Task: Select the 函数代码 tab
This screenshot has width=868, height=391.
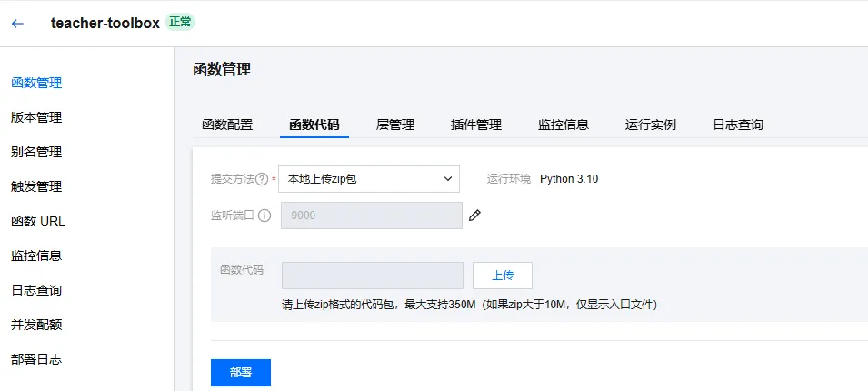Action: [x=314, y=125]
